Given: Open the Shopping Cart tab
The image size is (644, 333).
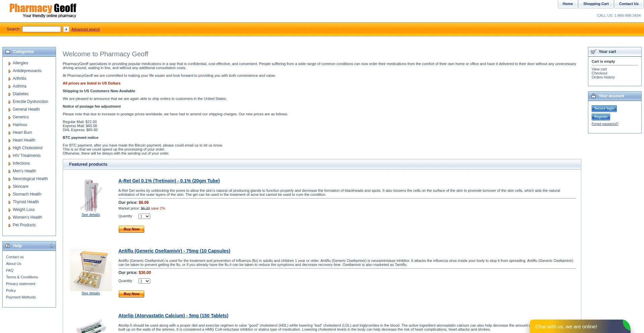Looking at the screenshot, I should [596, 4].
